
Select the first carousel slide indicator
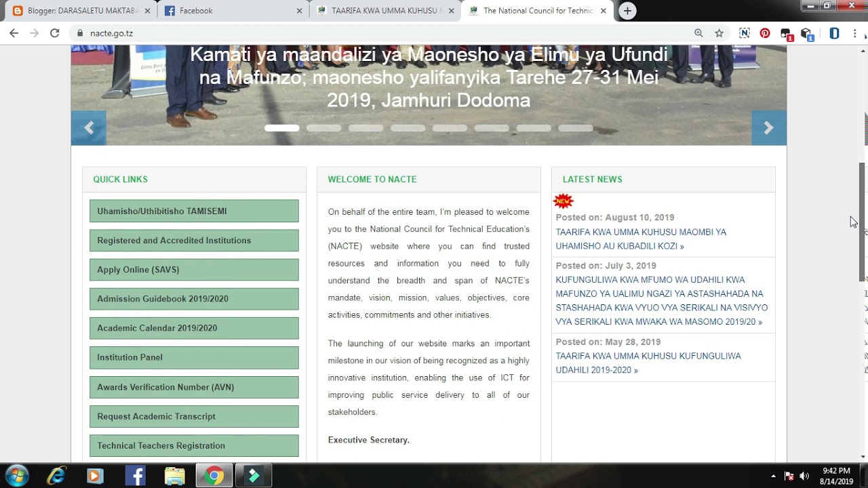[x=281, y=128]
